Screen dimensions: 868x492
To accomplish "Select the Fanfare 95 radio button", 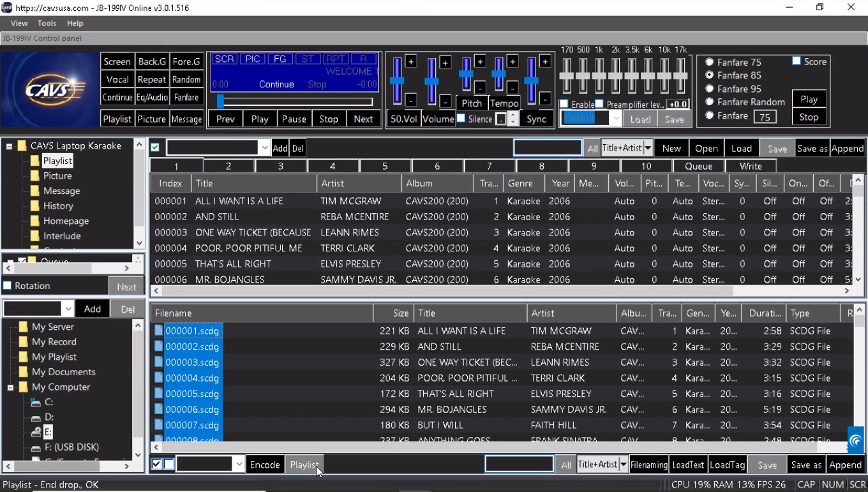I will (709, 89).
